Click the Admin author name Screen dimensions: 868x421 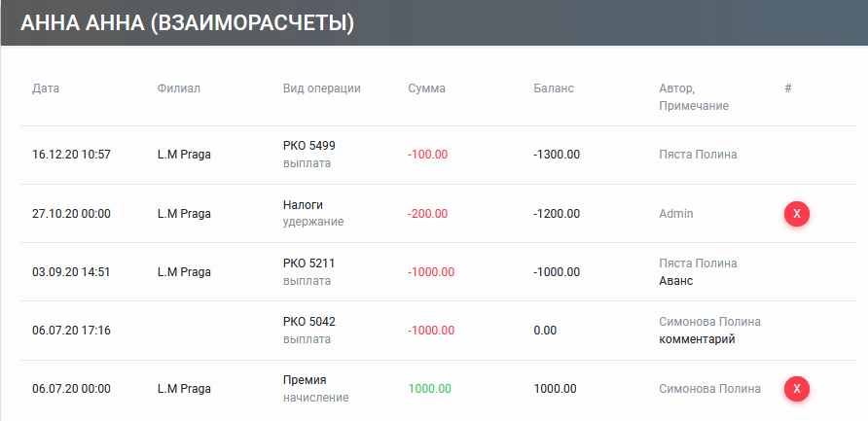[x=675, y=213]
